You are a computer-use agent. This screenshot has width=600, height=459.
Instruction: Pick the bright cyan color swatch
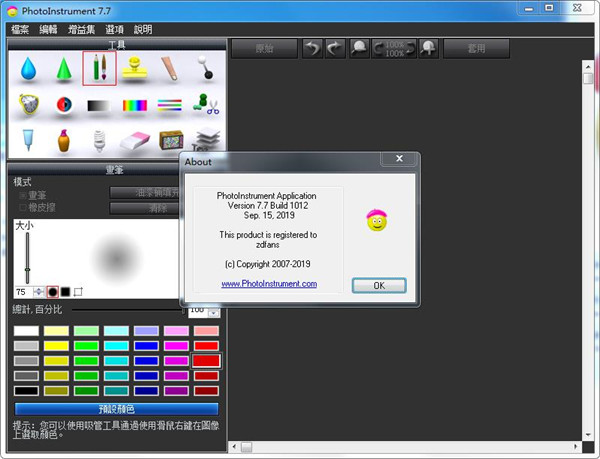click(116, 346)
